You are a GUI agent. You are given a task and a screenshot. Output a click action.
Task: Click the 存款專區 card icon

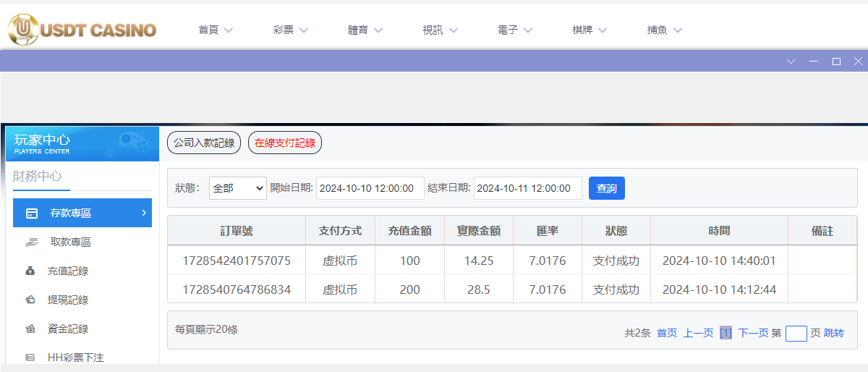pyautogui.click(x=32, y=214)
